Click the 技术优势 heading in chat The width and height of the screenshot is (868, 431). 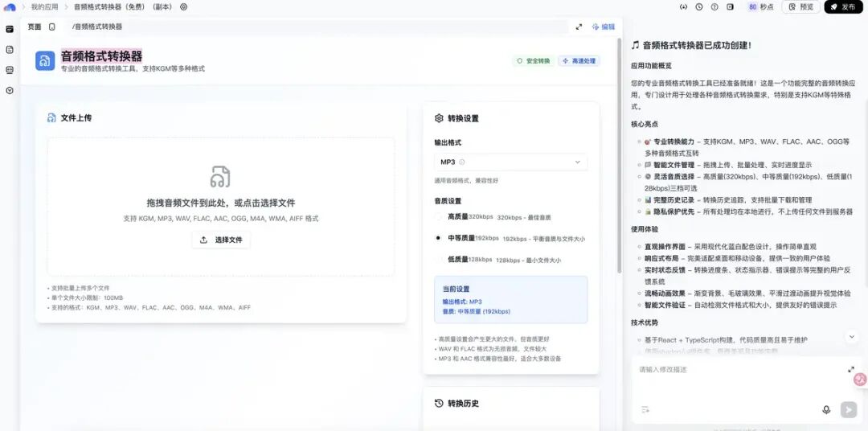pos(645,322)
